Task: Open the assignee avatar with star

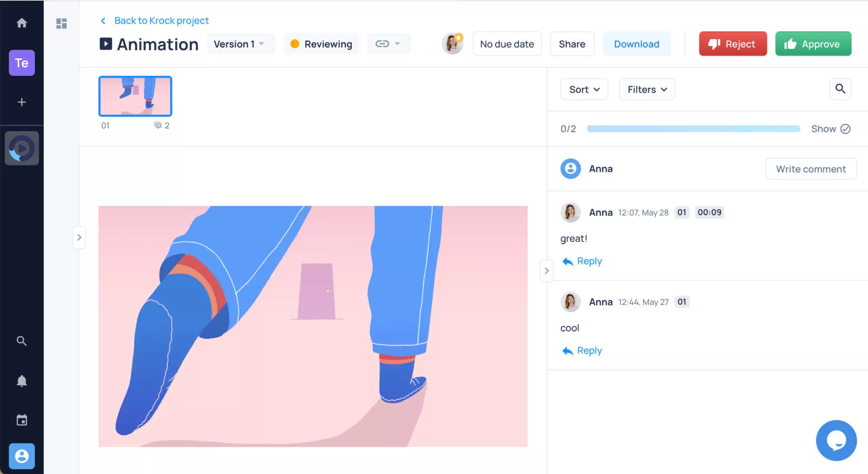Action: [453, 44]
